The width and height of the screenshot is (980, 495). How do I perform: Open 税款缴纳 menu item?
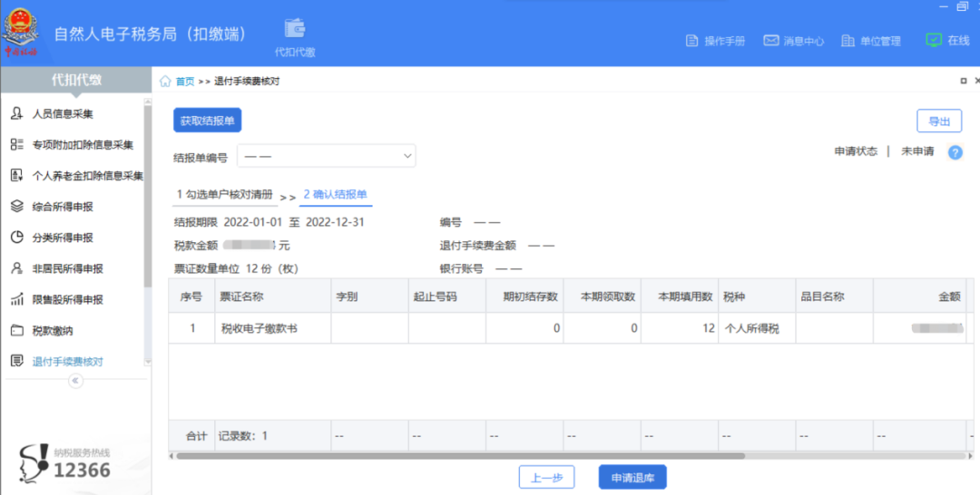point(53,330)
